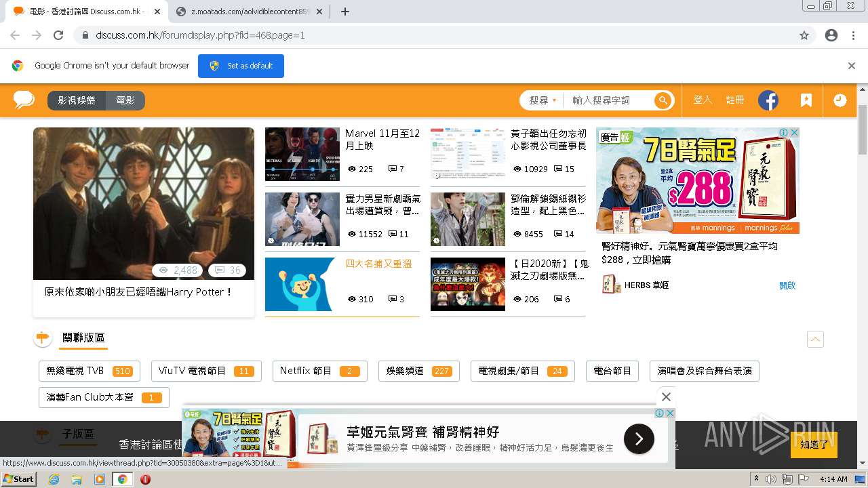This screenshot has width=868, height=488.
Task: Bookmark this page with the star icon
Action: (804, 35)
